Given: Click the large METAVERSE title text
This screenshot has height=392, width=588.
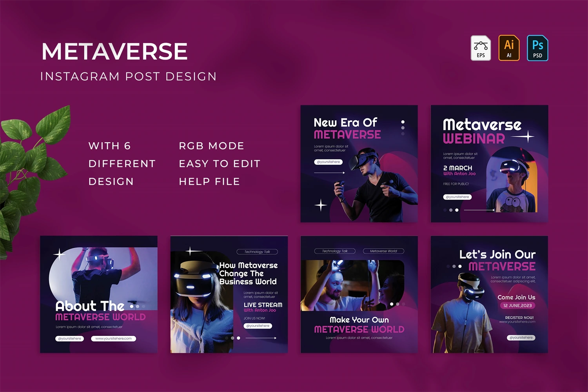Looking at the screenshot, I should (x=114, y=52).
